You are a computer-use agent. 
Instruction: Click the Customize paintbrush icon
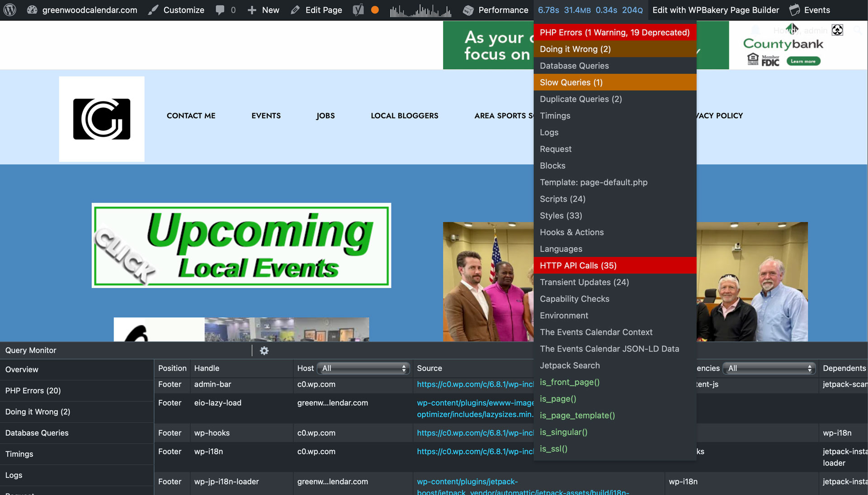coord(153,10)
